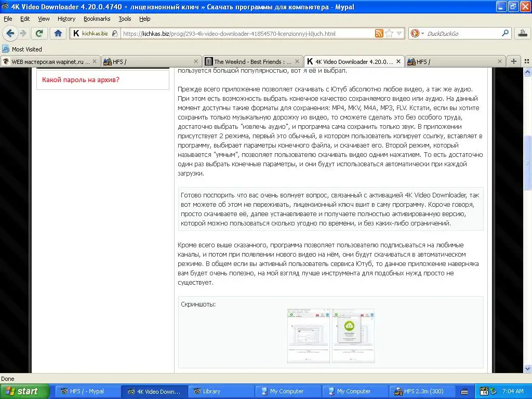Open the first program screenshot thumbnail

309,336
